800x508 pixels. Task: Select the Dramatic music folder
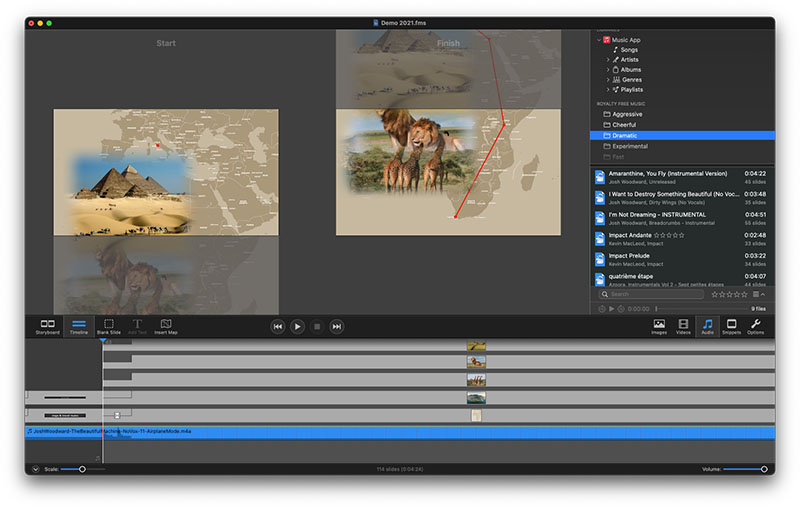682,136
